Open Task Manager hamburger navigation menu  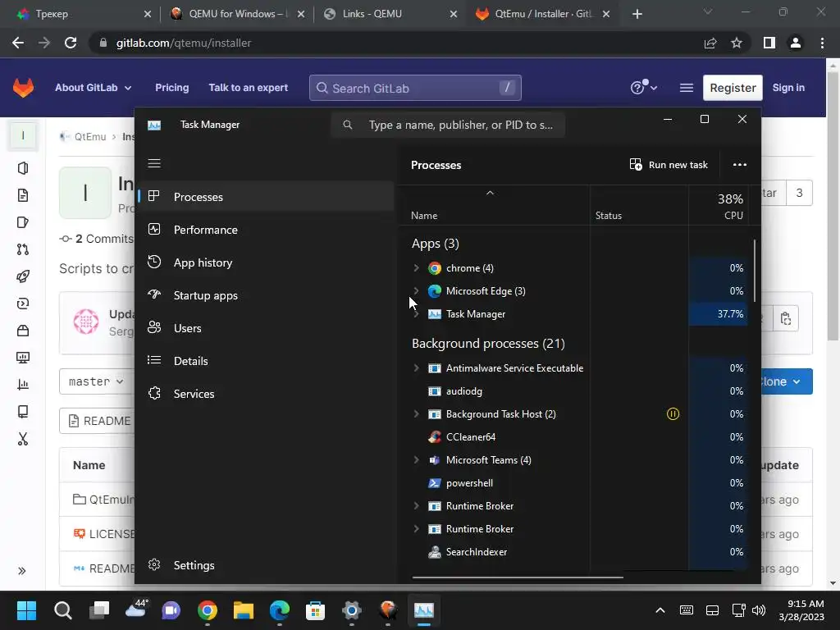tap(154, 163)
